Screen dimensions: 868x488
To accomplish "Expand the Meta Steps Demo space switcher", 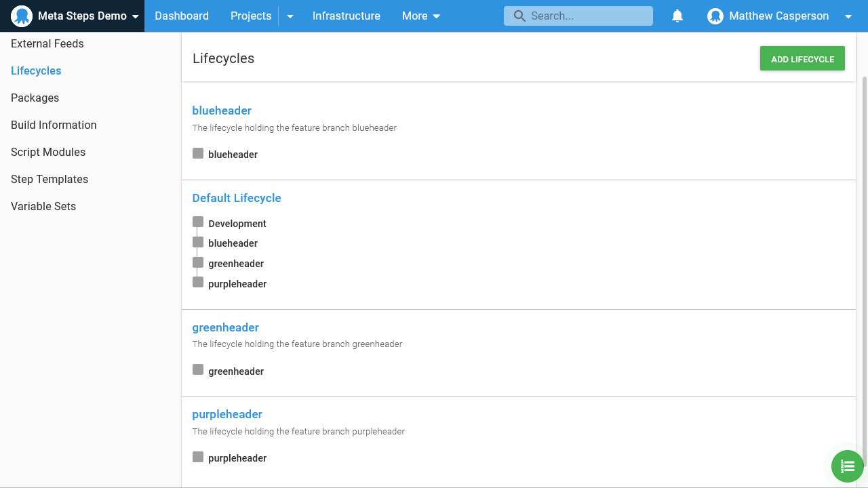I will (x=136, y=16).
